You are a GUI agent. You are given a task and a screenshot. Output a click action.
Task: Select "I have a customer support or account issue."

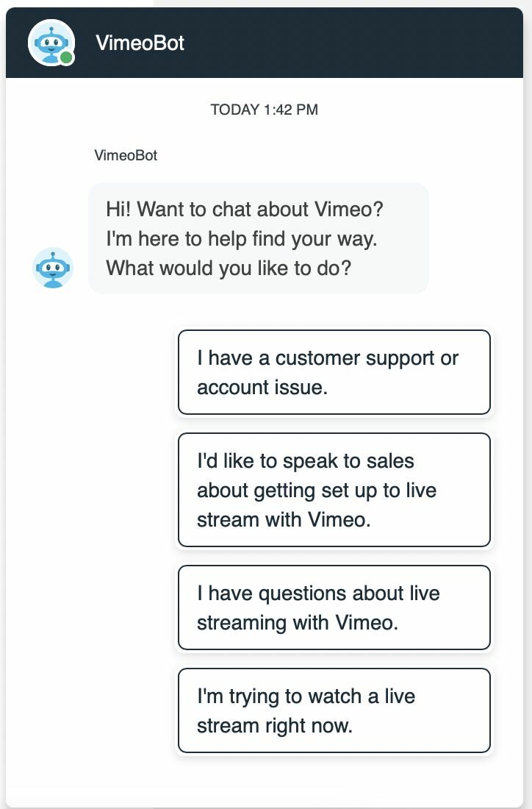coord(334,372)
